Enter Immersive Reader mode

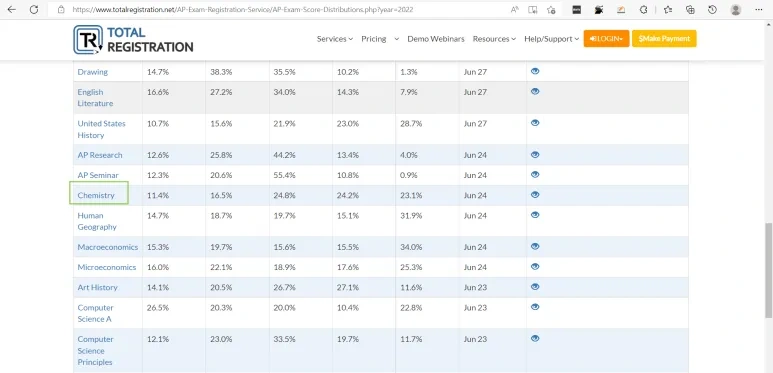pos(532,9)
